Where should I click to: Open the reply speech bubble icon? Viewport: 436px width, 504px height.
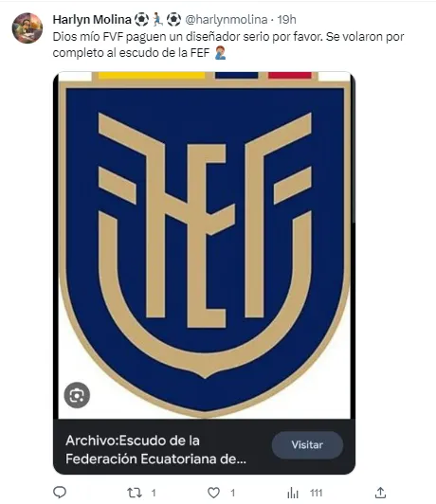point(60,492)
